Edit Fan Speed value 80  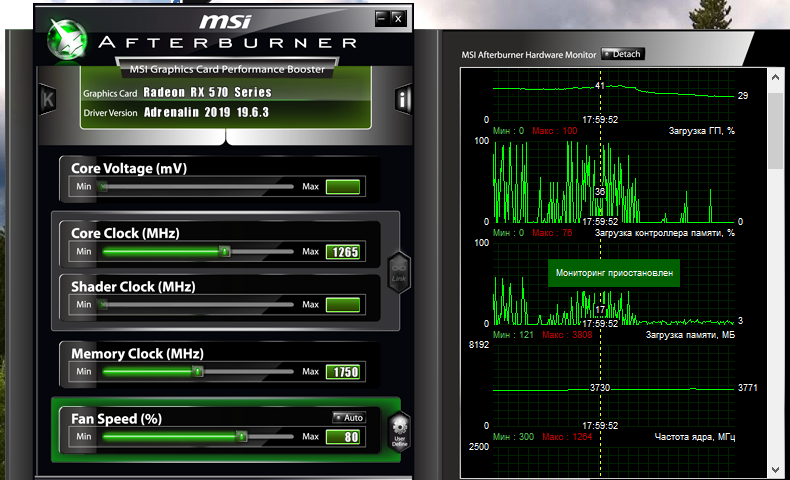(x=343, y=437)
